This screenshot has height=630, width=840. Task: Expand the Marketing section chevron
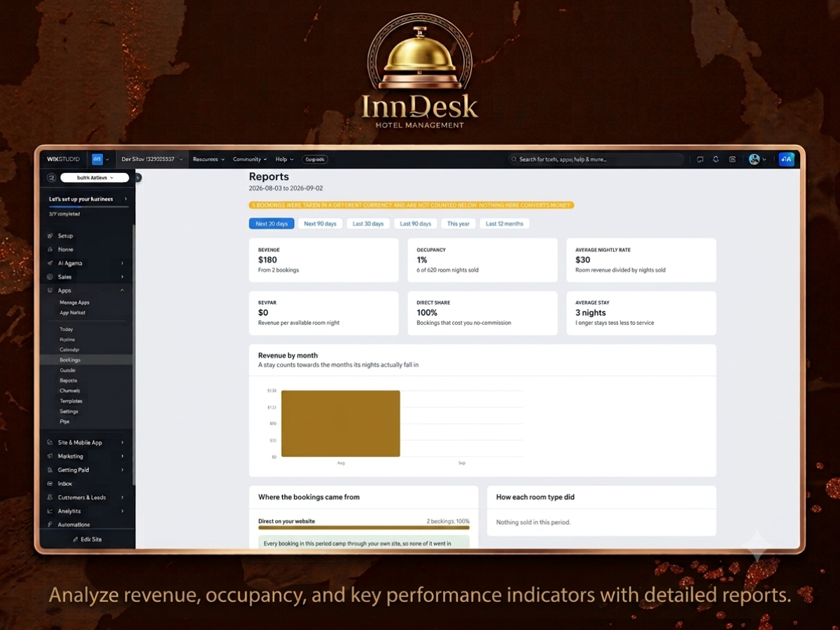(122, 456)
